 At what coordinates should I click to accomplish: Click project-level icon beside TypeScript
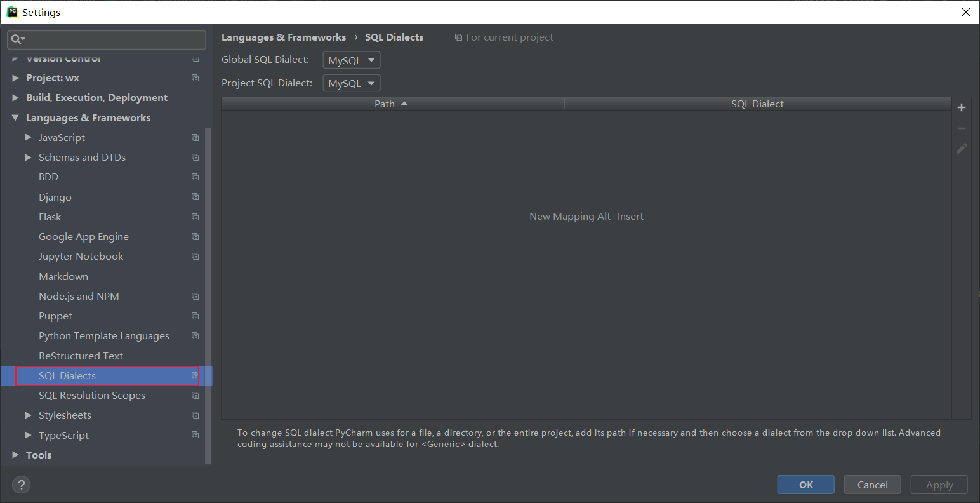click(x=195, y=436)
